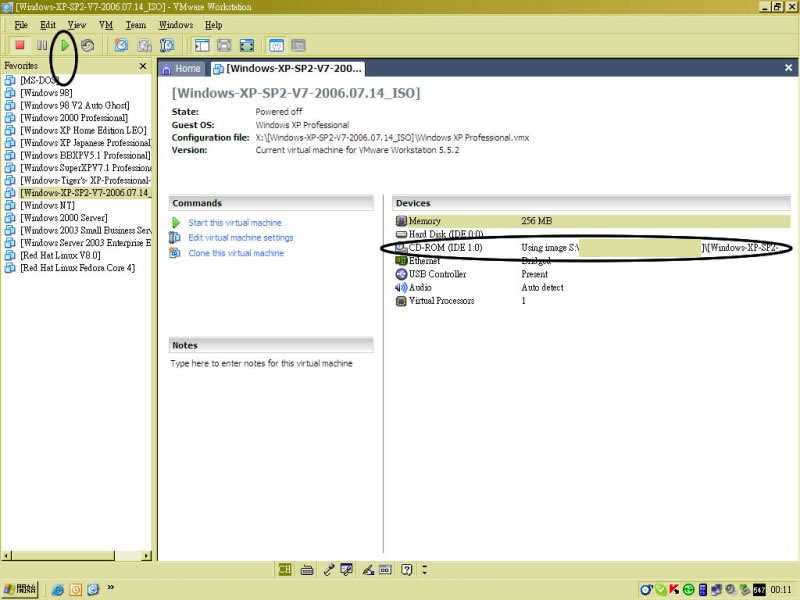Open the VM menu
The width and height of the screenshot is (800, 600).
(x=106, y=25)
